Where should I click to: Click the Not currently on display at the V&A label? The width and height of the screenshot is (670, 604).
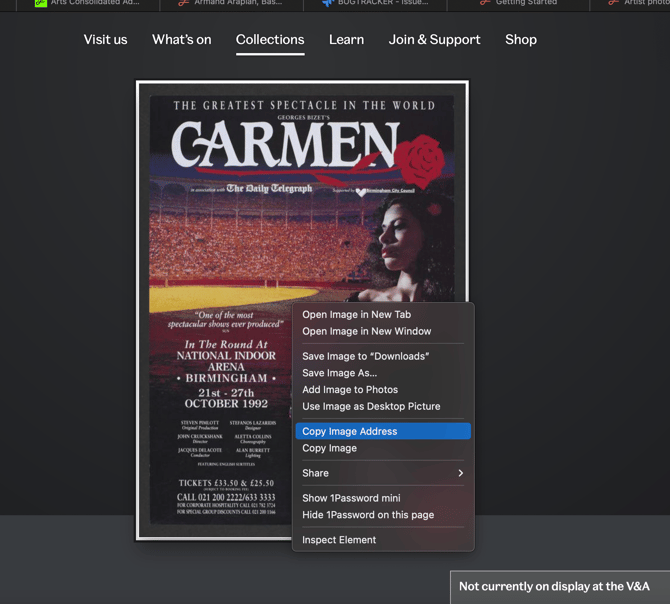point(554,586)
